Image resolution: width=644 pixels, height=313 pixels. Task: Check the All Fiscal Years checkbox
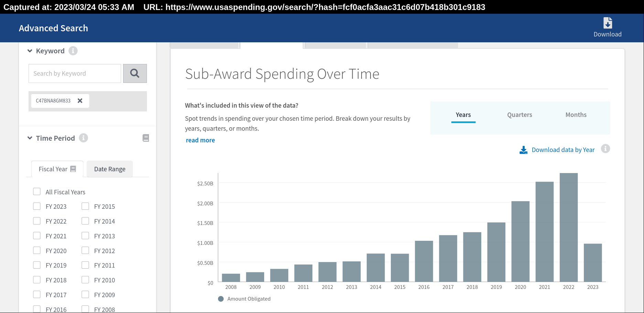click(37, 192)
